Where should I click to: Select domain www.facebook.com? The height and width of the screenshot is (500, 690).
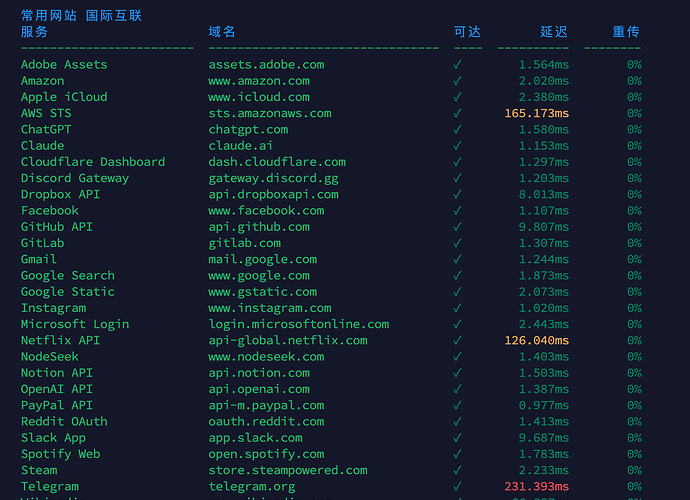click(x=266, y=211)
